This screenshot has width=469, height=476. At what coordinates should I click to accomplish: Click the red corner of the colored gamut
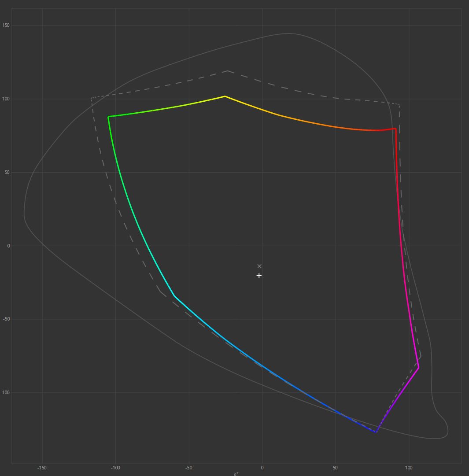pos(395,129)
